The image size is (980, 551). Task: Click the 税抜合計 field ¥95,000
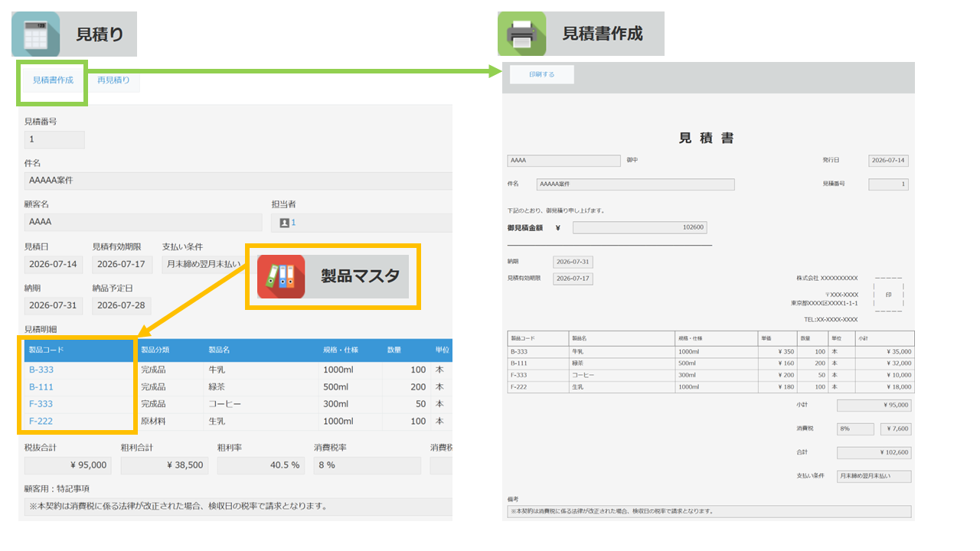[x=68, y=465]
